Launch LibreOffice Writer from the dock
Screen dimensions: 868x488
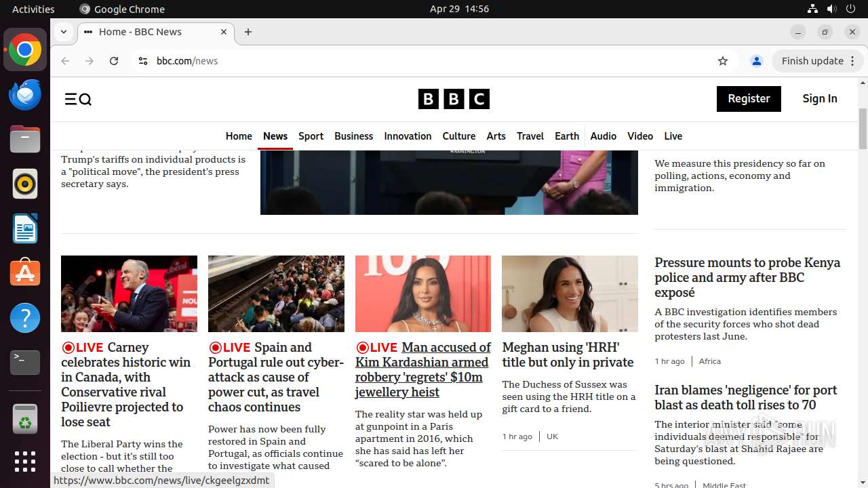25,228
